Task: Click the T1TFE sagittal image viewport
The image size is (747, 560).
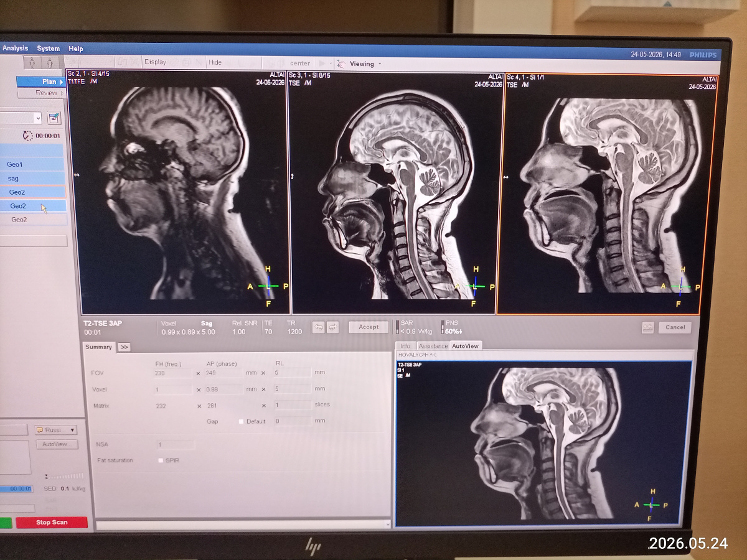Action: [x=178, y=193]
